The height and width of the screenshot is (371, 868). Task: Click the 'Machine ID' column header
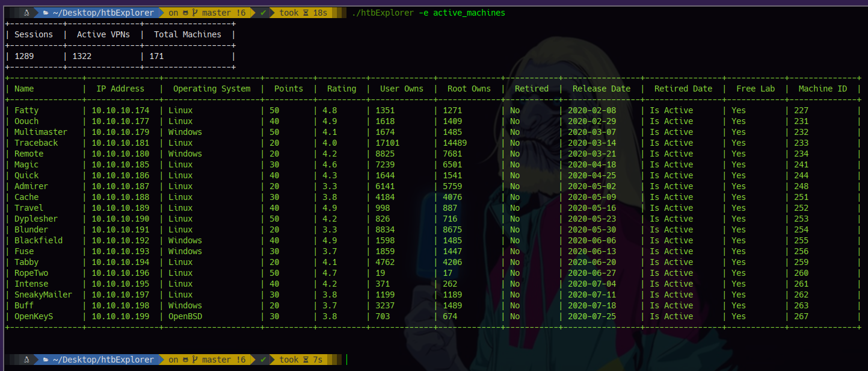tap(823, 89)
